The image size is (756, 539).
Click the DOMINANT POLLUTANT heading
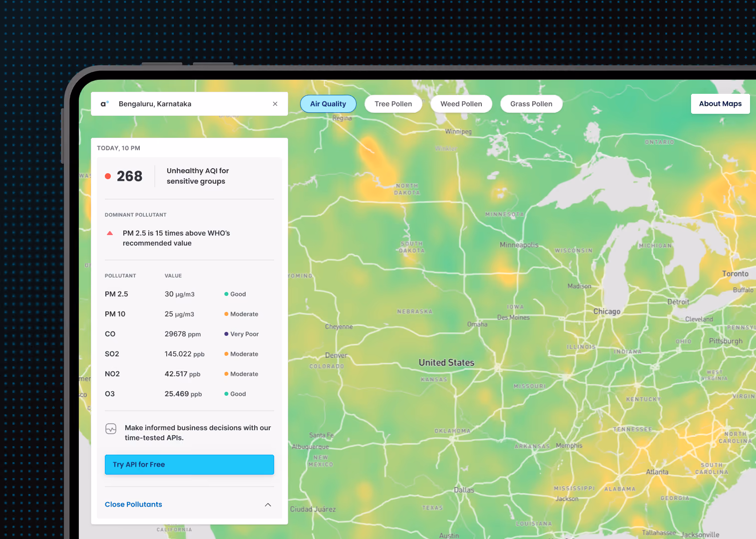(x=135, y=215)
